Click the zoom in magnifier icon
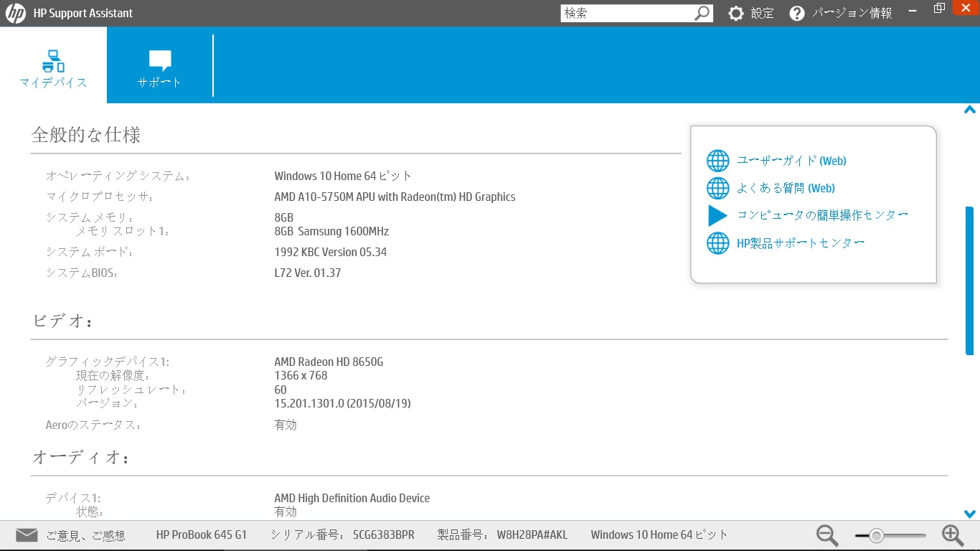The height and width of the screenshot is (551, 980). (x=953, y=535)
